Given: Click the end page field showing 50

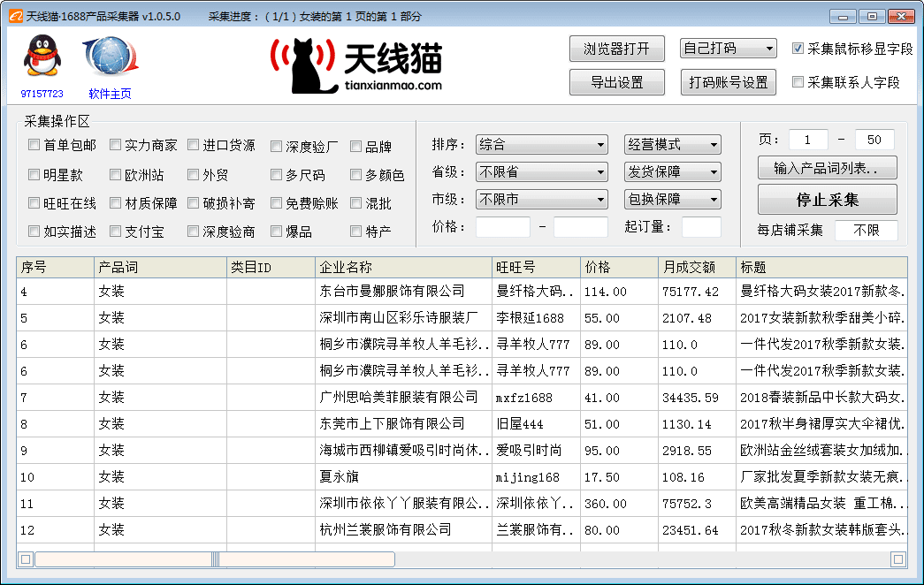Looking at the screenshot, I should 874,140.
